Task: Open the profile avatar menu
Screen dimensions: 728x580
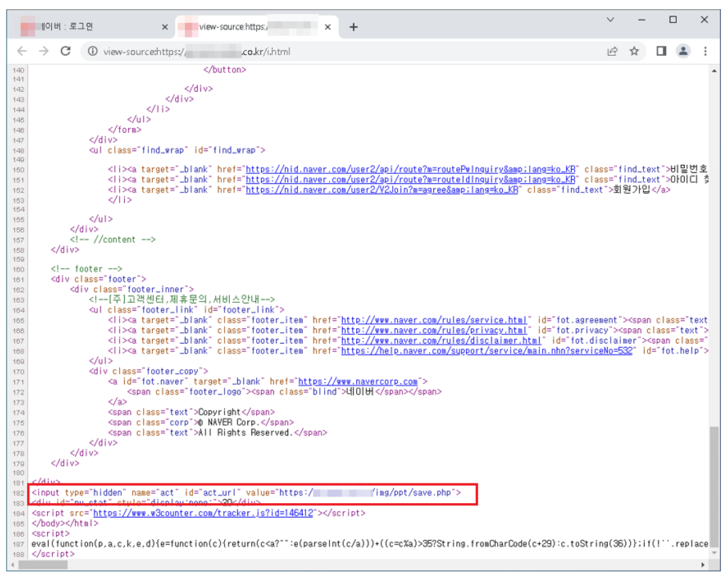Action: (683, 51)
